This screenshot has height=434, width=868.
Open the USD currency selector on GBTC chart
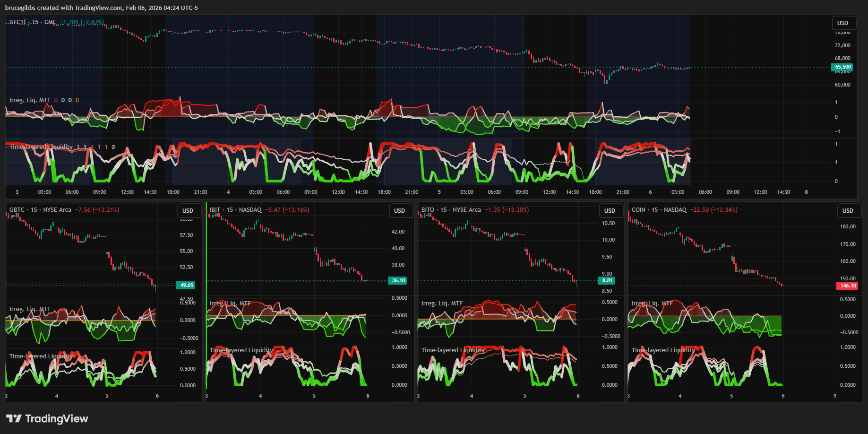188,211
